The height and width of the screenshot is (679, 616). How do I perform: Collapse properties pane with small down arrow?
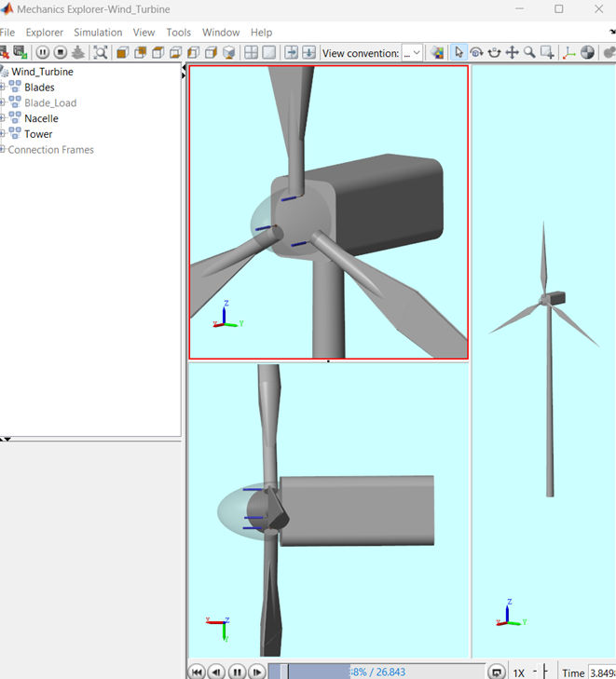pos(7,439)
